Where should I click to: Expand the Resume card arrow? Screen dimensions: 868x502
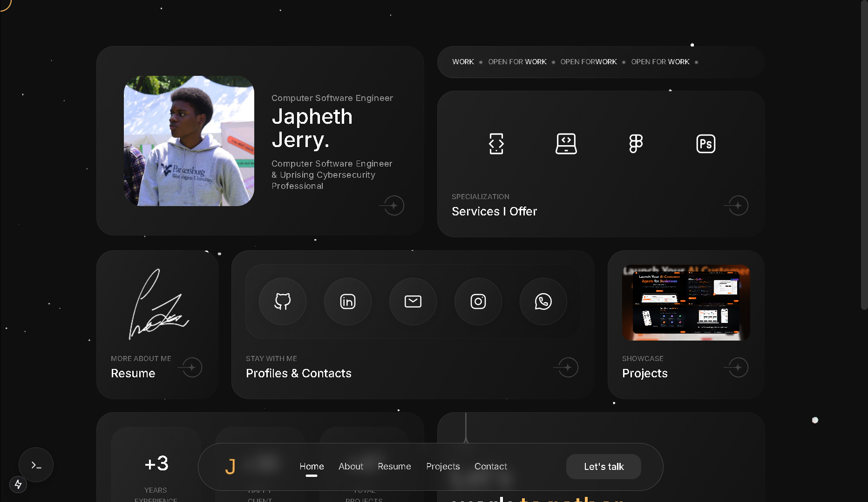tap(192, 368)
